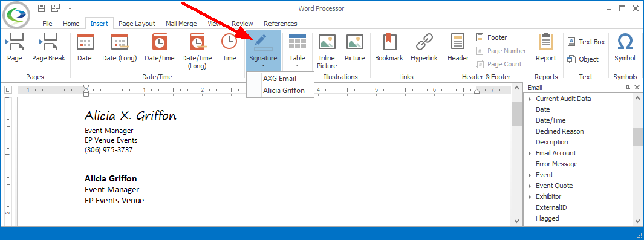Click the Page Count button
Image resolution: width=644 pixels, height=240 pixels.
pos(499,64)
